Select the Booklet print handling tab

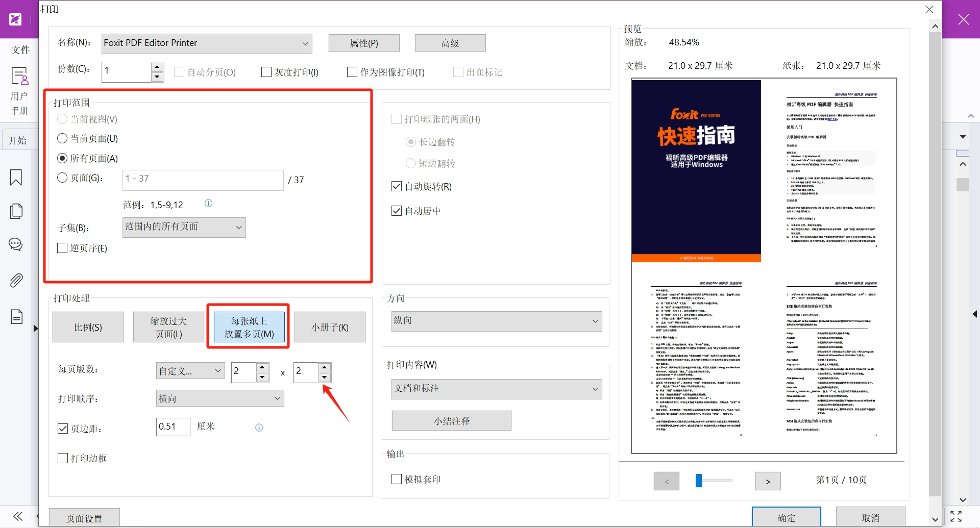click(x=330, y=328)
